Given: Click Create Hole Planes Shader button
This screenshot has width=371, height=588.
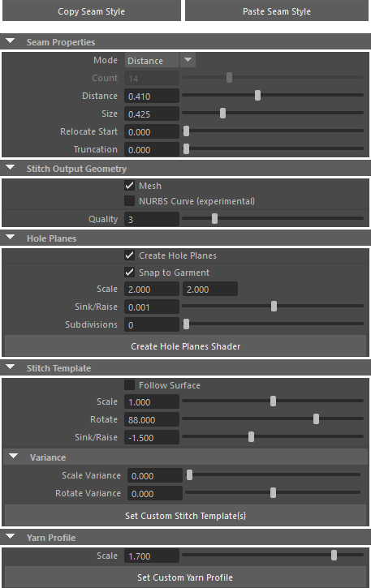Looking at the screenshot, I should tap(185, 346).
